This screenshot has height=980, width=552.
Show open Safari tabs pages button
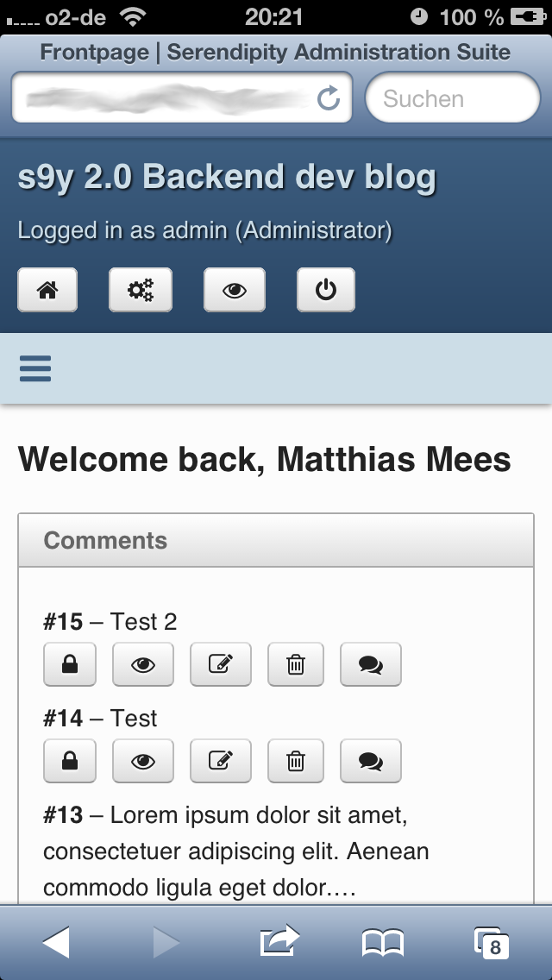click(492, 942)
